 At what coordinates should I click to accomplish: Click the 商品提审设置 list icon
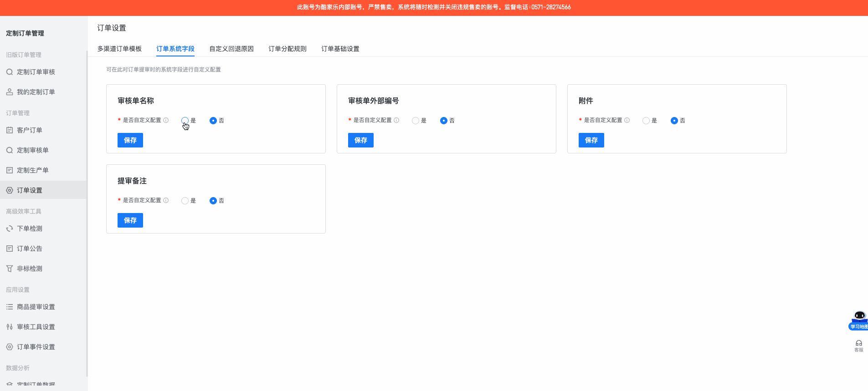coord(9,307)
